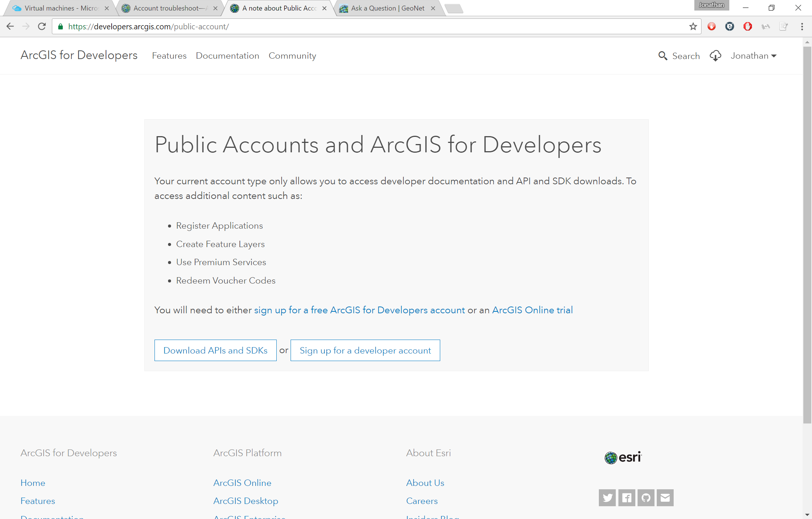Click the 'Use Premium Services' list item
This screenshot has height=519, width=812.
click(221, 262)
